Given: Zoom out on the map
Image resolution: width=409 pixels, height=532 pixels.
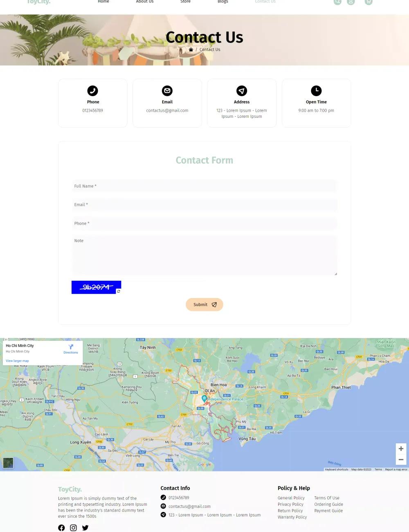Looking at the screenshot, I should 401,460.
